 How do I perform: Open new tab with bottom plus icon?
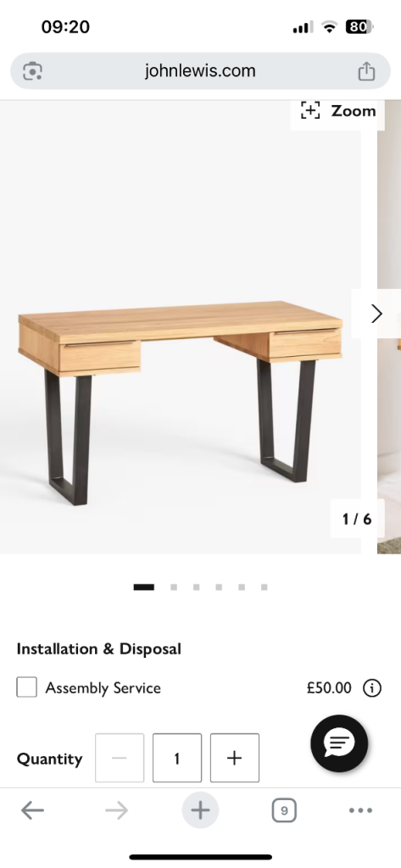200,810
